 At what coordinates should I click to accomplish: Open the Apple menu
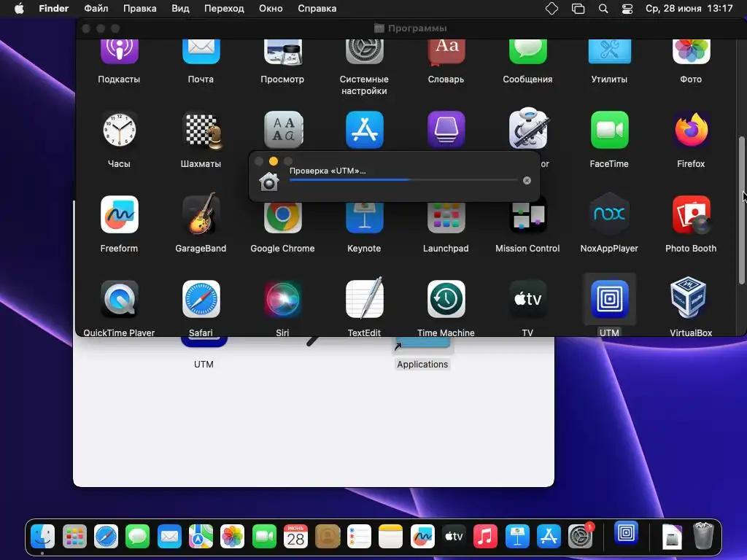pos(19,9)
